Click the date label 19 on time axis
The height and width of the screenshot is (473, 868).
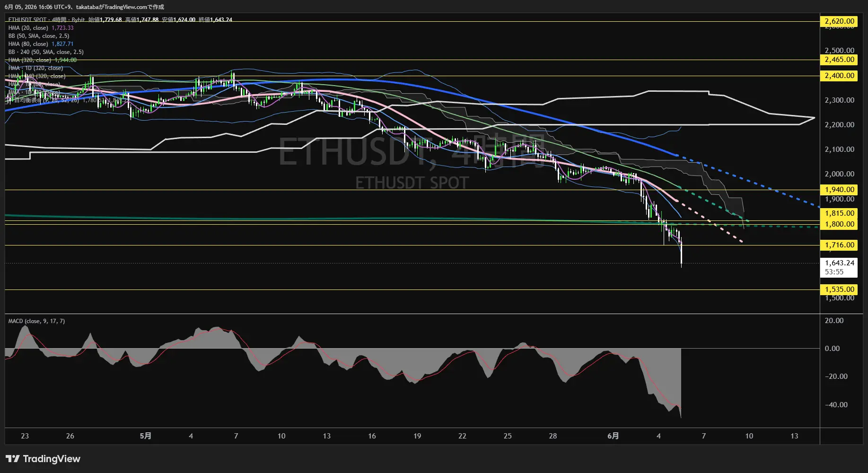[417, 436]
